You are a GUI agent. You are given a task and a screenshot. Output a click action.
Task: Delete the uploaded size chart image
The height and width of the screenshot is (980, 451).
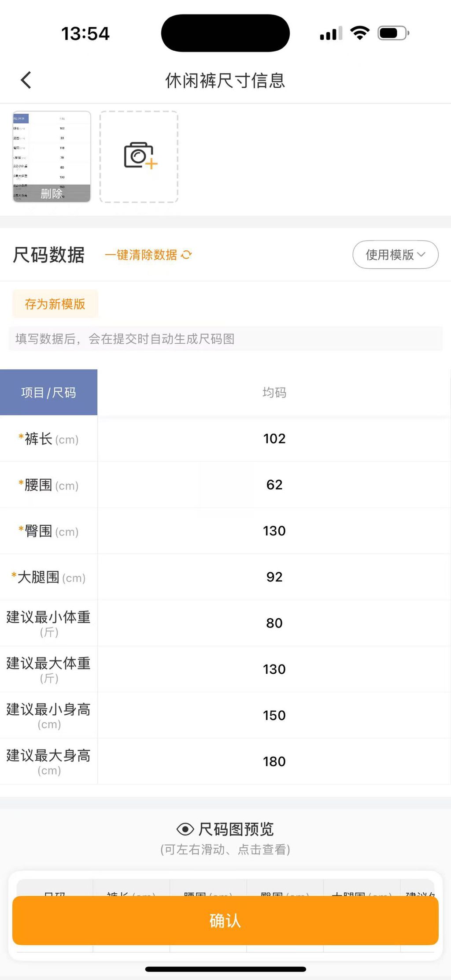pos(52,193)
